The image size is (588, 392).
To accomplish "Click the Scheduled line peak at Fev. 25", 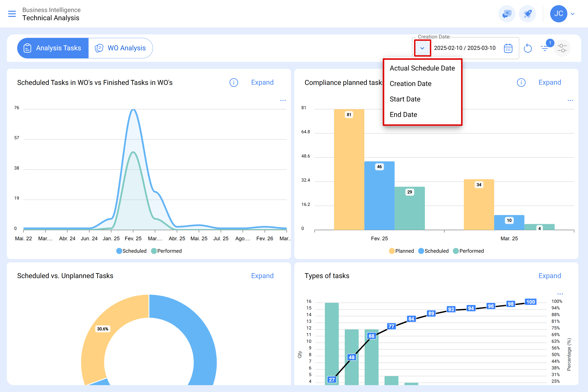I will [133, 109].
